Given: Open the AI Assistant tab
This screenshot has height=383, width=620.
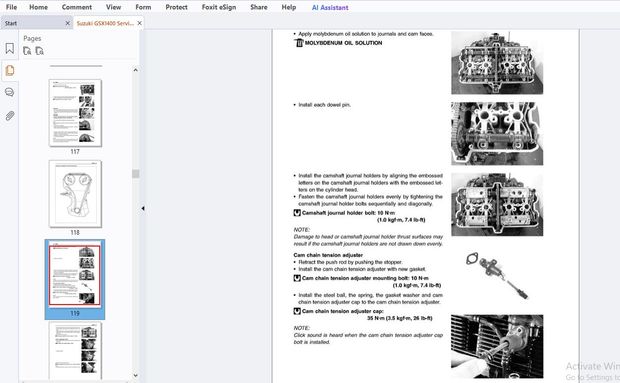Looking at the screenshot, I should 330,7.
